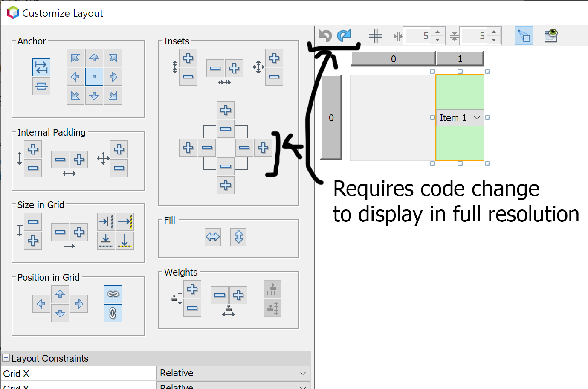Image resolution: width=588 pixels, height=389 pixels.
Task: Anchor the component downward with the down arrow
Action: click(x=94, y=96)
